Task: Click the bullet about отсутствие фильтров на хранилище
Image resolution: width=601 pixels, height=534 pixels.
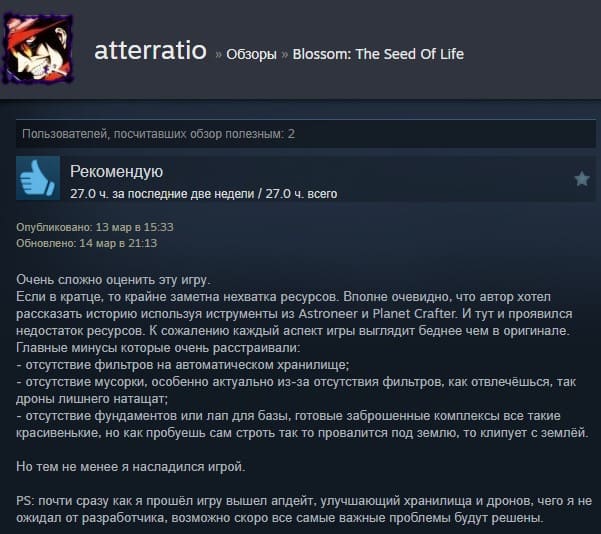Action: pyautogui.click(x=183, y=365)
